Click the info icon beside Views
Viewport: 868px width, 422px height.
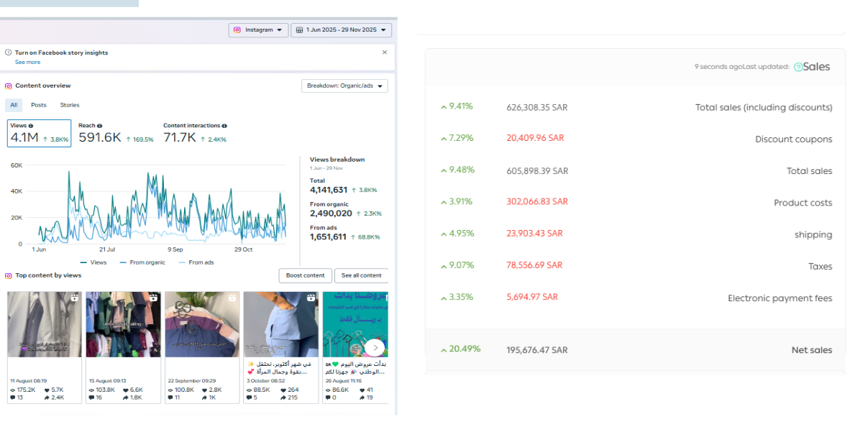pyautogui.click(x=30, y=126)
